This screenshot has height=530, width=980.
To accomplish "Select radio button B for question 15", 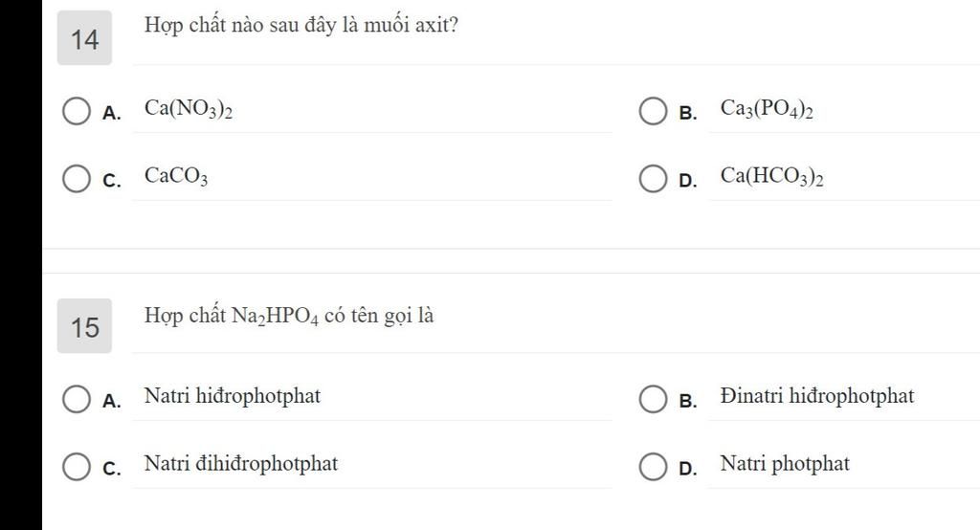I will click(x=653, y=399).
